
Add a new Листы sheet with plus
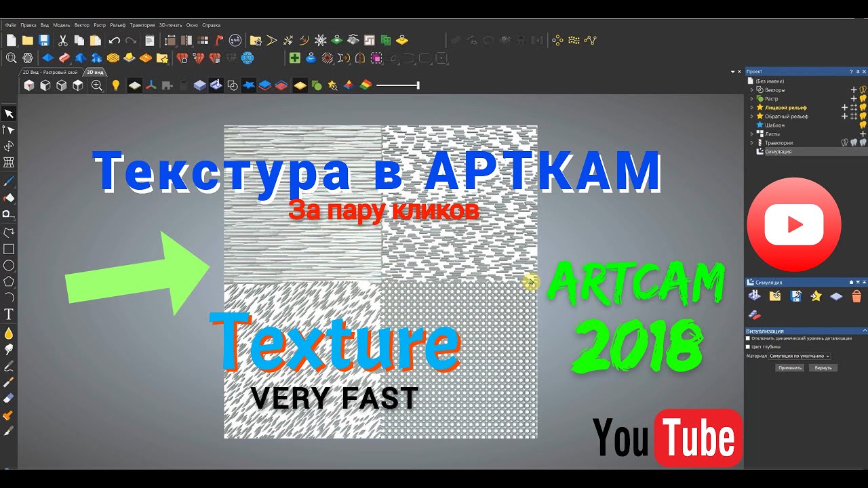click(x=863, y=134)
